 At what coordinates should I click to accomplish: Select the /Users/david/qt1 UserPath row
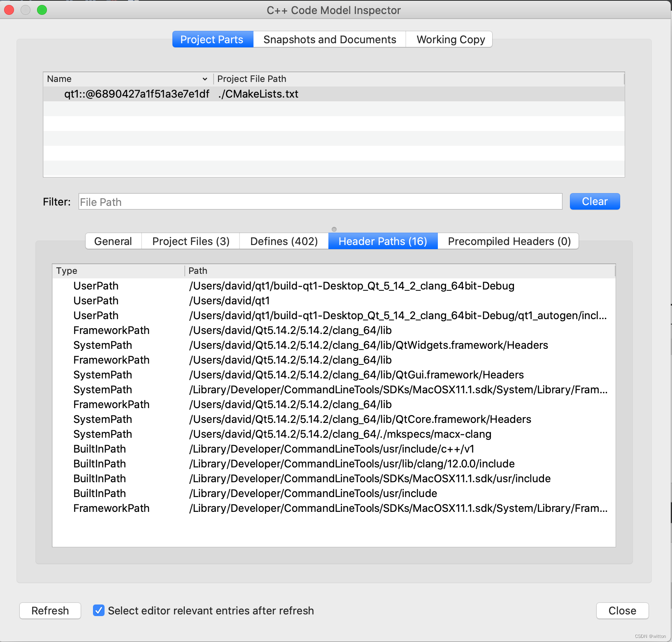tap(229, 301)
